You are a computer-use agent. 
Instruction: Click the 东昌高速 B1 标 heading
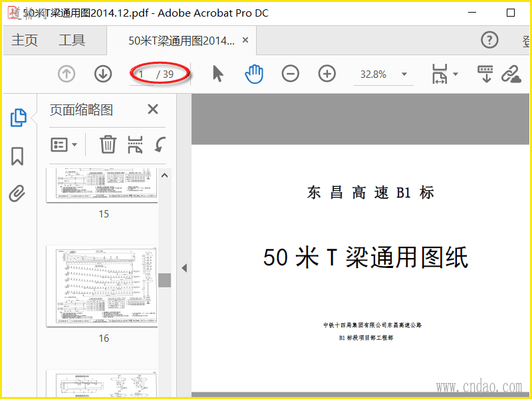coord(370,192)
